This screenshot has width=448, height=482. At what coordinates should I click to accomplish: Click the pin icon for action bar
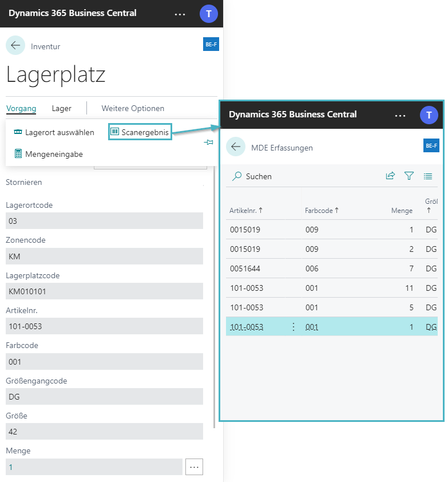(x=208, y=143)
